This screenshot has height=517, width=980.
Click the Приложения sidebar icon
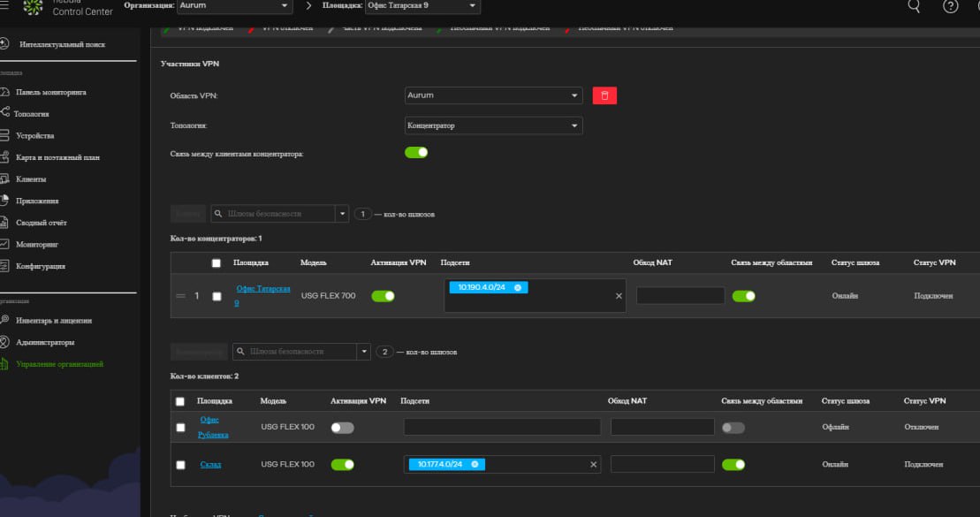[x=4, y=201]
